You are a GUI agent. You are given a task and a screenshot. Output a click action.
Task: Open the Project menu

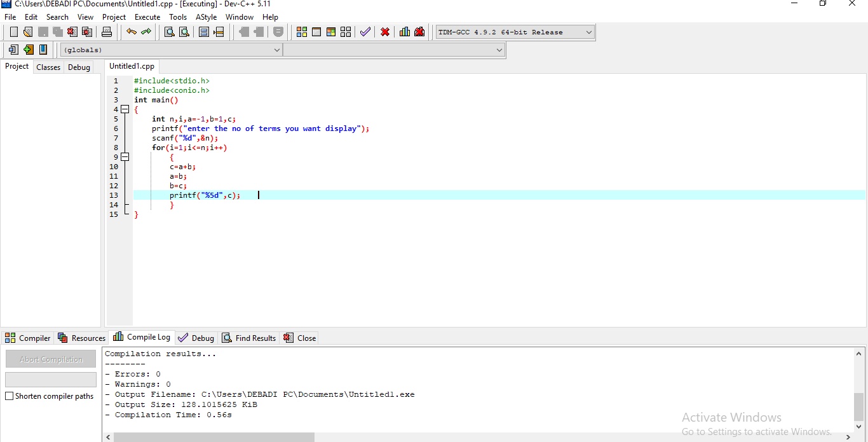pyautogui.click(x=114, y=17)
